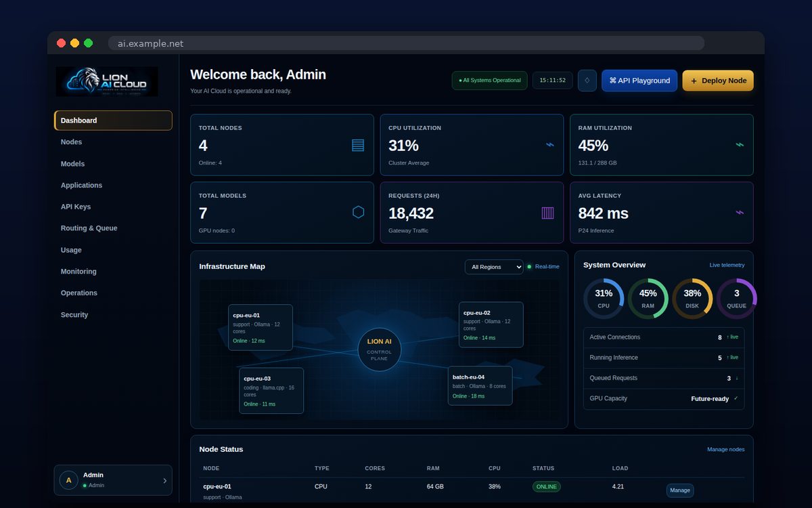
Task: Click the 64 GB RAM cell
Action: (x=435, y=486)
